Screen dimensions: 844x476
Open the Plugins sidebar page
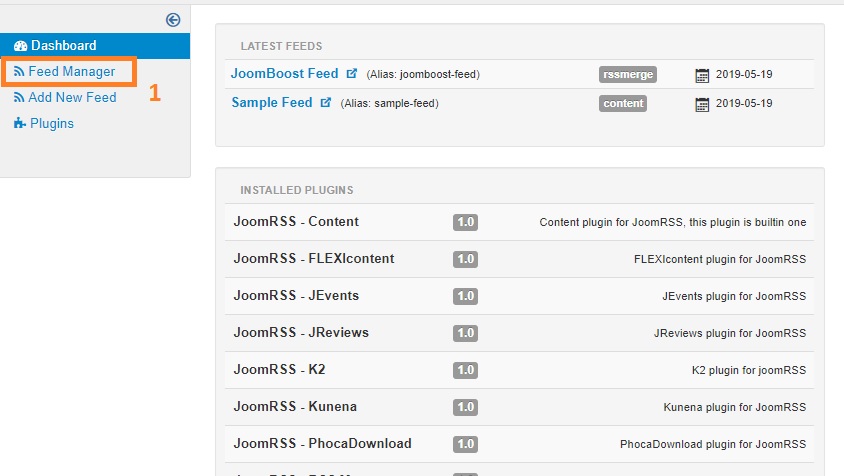coord(52,124)
